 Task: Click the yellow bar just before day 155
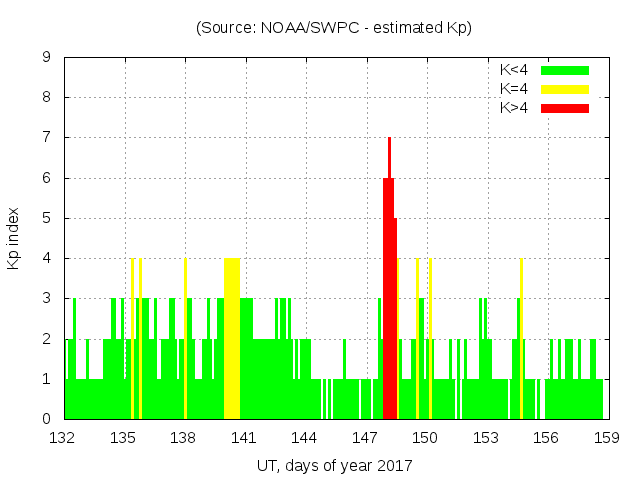pyautogui.click(x=521, y=338)
